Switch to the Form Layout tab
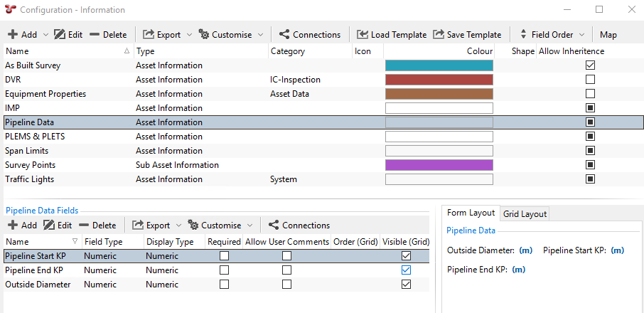Image resolution: width=644 pixels, height=313 pixels. tap(471, 213)
